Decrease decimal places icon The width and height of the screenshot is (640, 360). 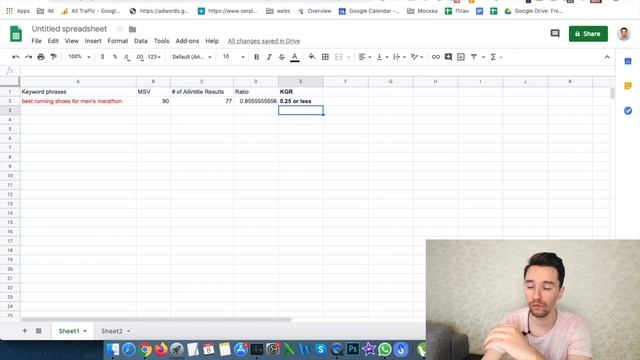(127, 57)
